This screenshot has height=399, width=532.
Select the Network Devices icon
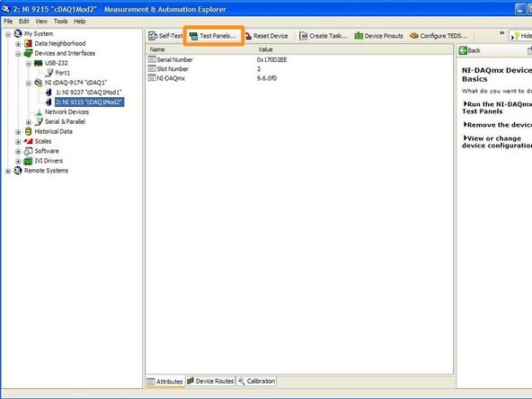[x=39, y=112]
